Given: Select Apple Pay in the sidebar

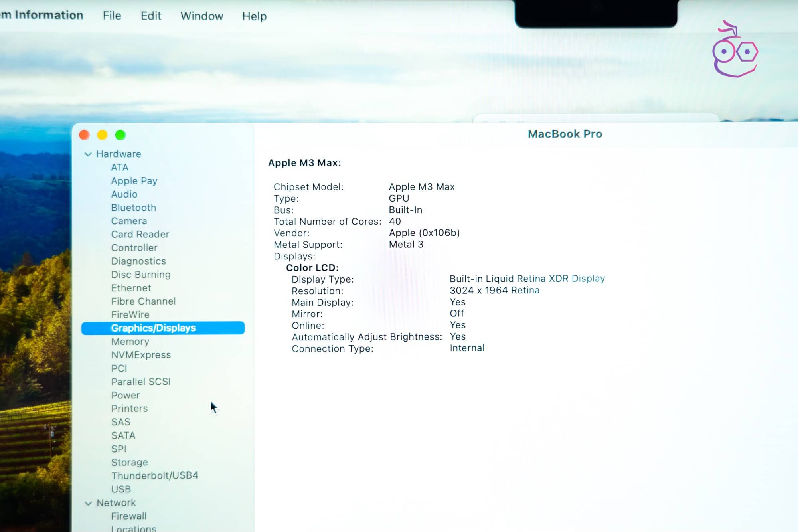Looking at the screenshot, I should click(134, 181).
